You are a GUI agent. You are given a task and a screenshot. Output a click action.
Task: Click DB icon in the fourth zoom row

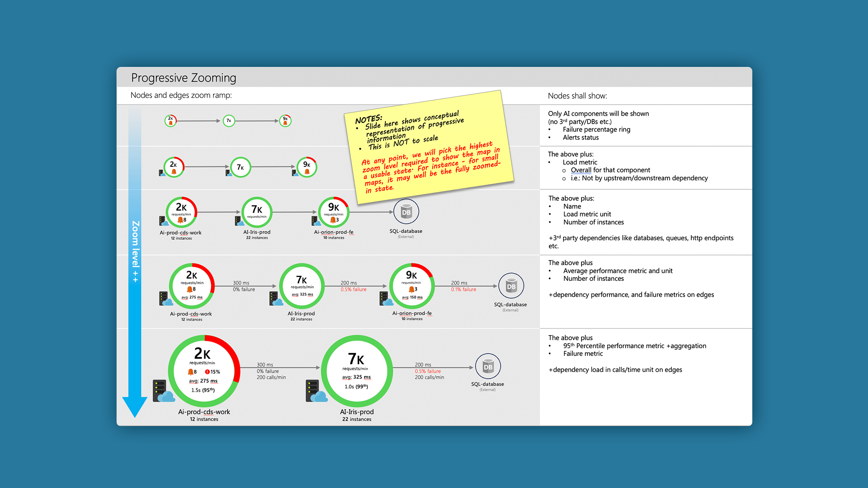click(x=511, y=286)
